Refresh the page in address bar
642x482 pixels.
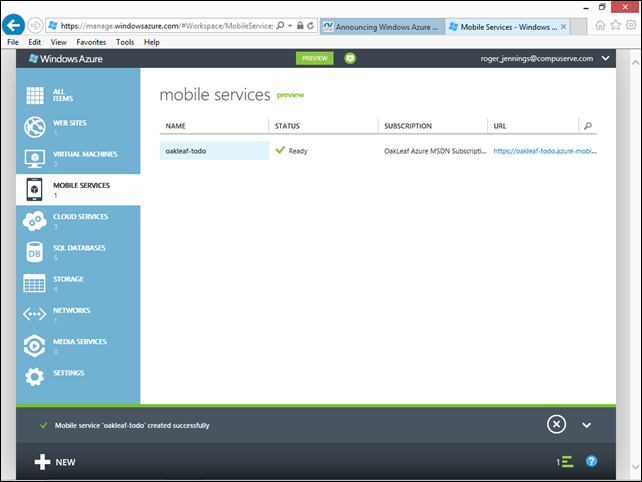tap(310, 26)
